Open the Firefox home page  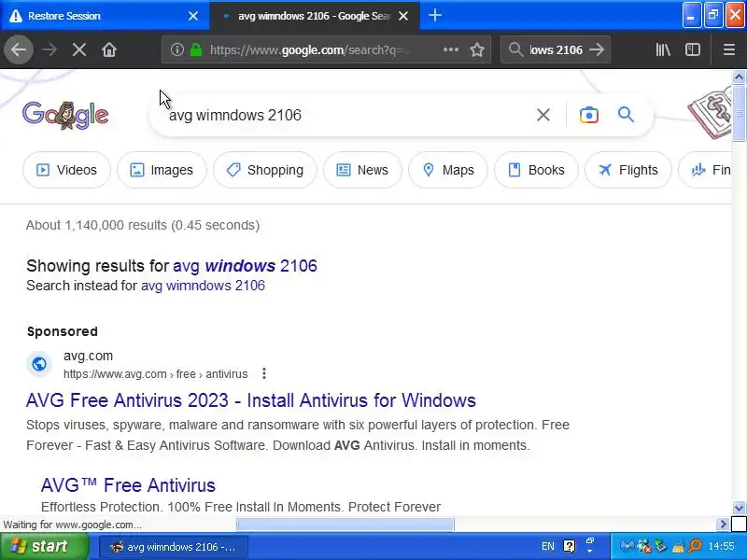tap(109, 49)
